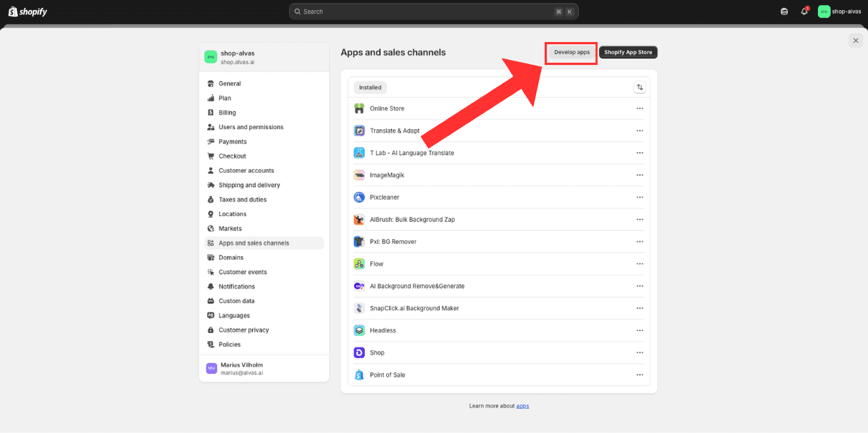Click the Translate & Adapt app icon
The height and width of the screenshot is (433, 868).
359,131
